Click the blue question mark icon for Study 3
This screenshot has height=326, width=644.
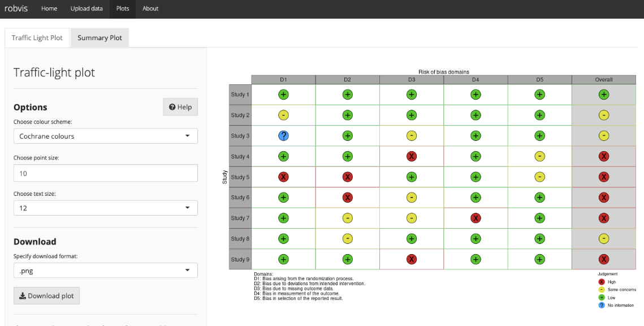pyautogui.click(x=283, y=136)
